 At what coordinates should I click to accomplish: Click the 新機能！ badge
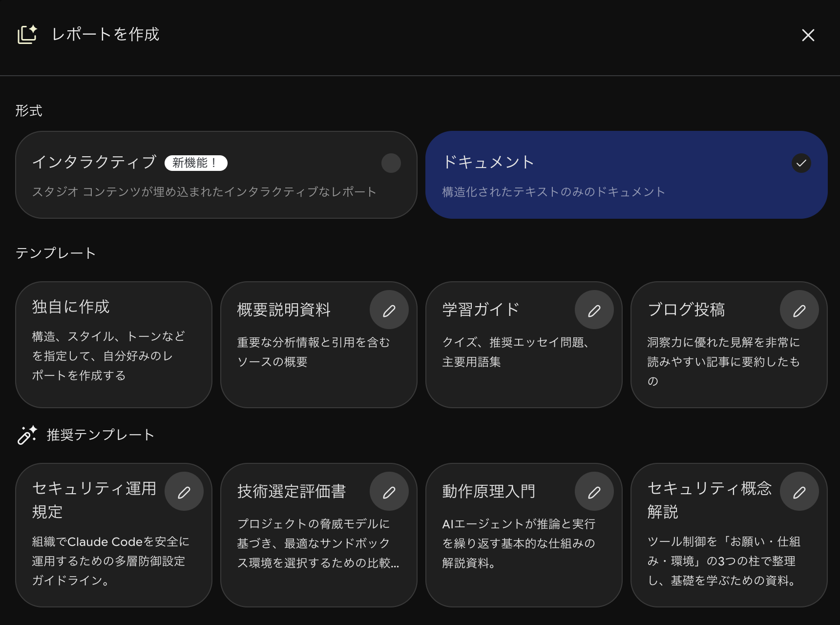click(x=196, y=163)
